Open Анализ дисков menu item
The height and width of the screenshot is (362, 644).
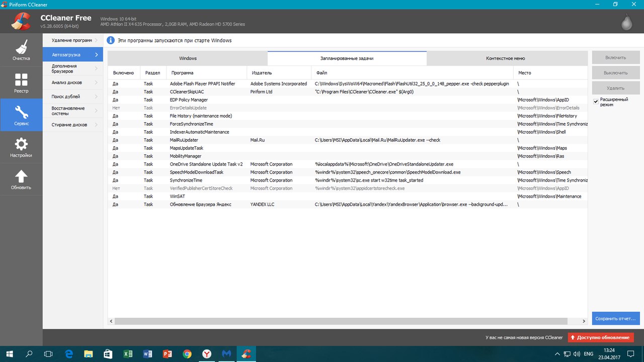pyautogui.click(x=73, y=82)
